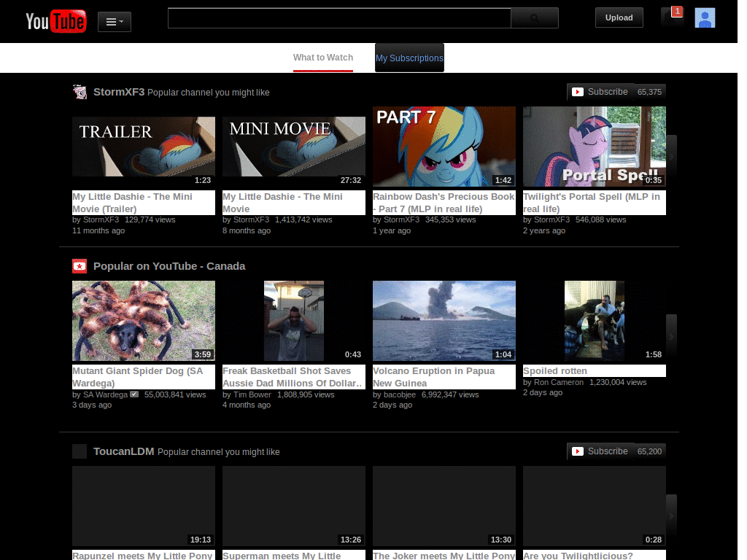Viewport: 747px width, 560px height.
Task: Click the search magnifier button
Action: click(x=535, y=18)
